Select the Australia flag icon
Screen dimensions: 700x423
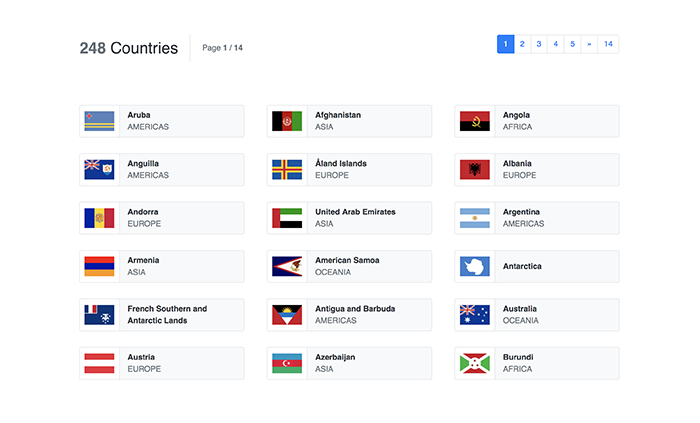click(474, 315)
